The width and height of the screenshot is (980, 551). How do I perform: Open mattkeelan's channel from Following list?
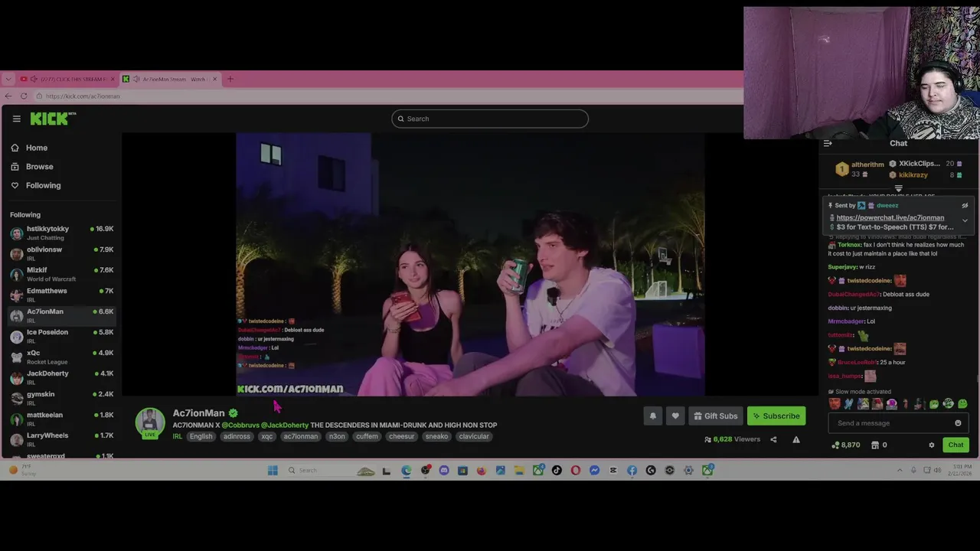pos(61,419)
